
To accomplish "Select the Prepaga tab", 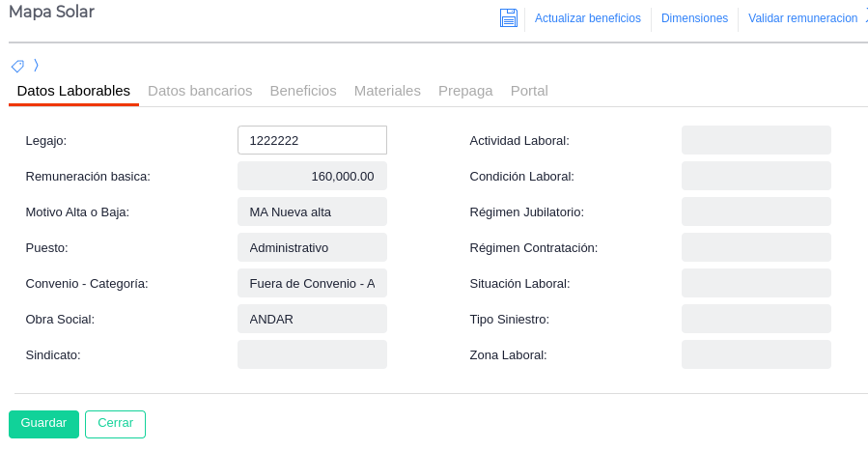I will coord(465,91).
